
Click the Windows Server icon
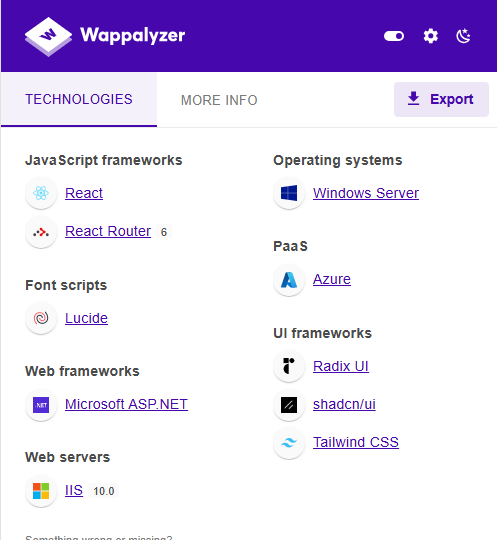pos(289,193)
